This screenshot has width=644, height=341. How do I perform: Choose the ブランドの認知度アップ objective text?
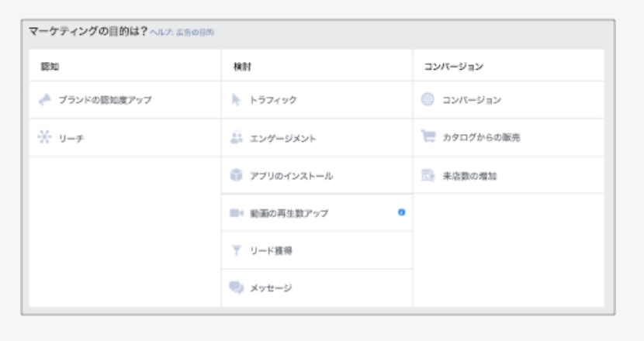pos(105,100)
